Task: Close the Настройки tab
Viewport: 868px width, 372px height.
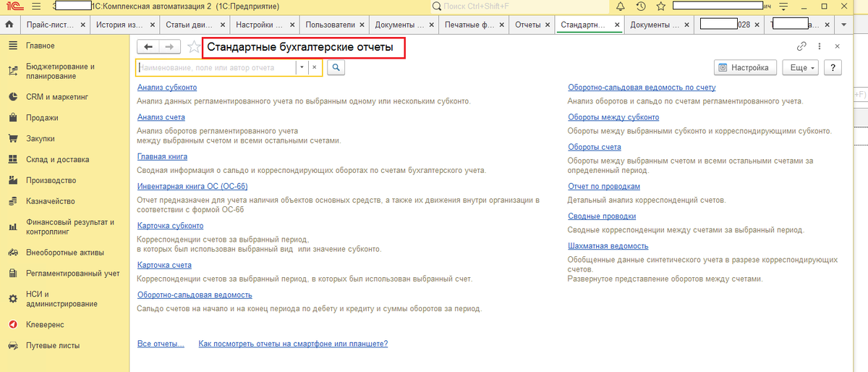Action: (293, 25)
